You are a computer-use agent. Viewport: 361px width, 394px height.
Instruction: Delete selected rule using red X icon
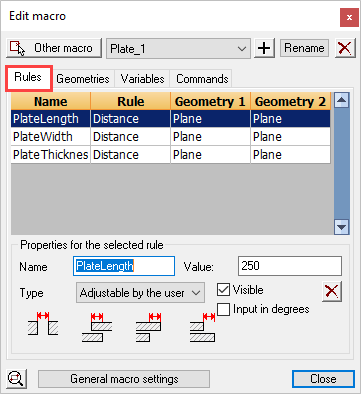click(332, 292)
